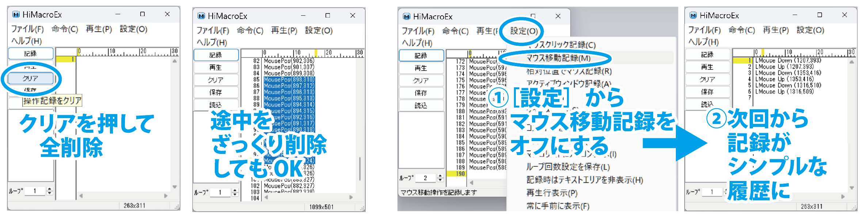Screen dimensions: 868x219
Task: Click the loop count field in the empty-list window
Action: (x=35, y=191)
